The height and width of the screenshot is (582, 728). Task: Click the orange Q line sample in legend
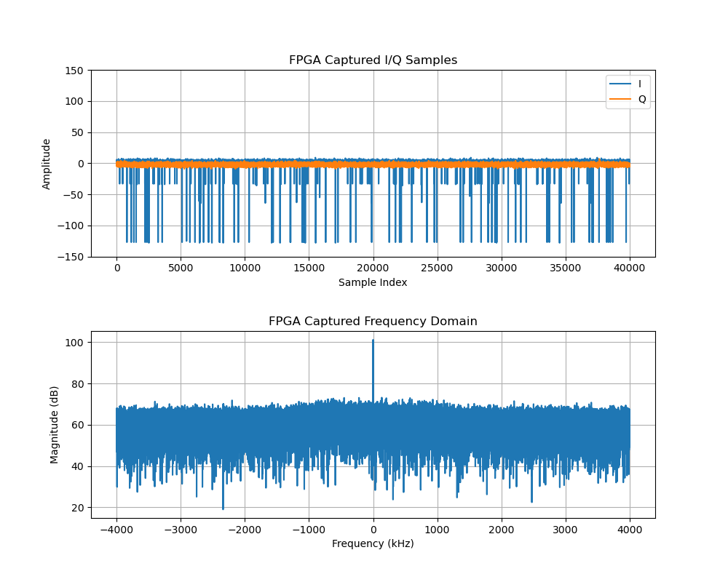(x=621, y=99)
